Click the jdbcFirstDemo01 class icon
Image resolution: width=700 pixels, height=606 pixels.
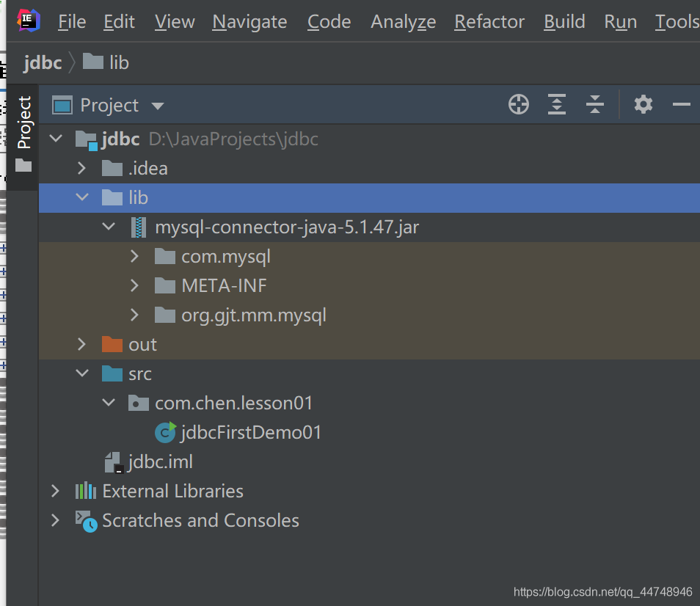coord(165,432)
